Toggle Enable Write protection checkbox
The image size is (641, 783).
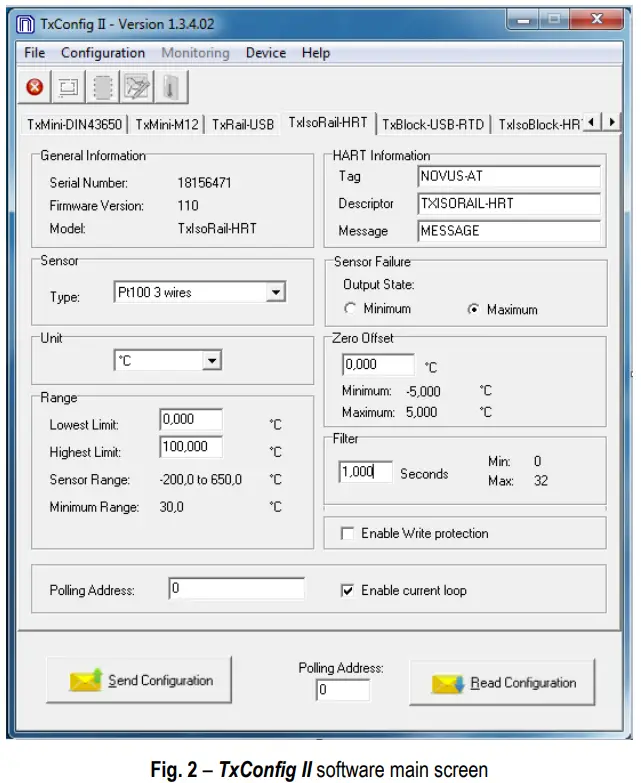pyautogui.click(x=347, y=533)
